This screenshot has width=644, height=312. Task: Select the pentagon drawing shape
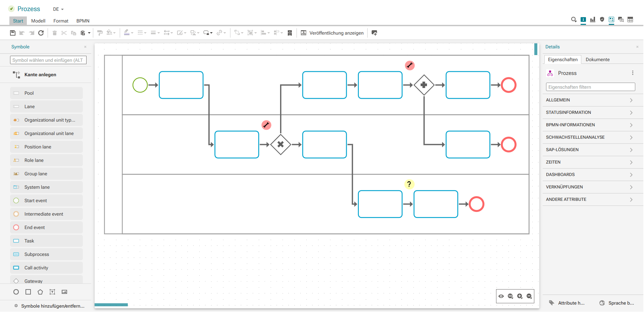(40, 292)
